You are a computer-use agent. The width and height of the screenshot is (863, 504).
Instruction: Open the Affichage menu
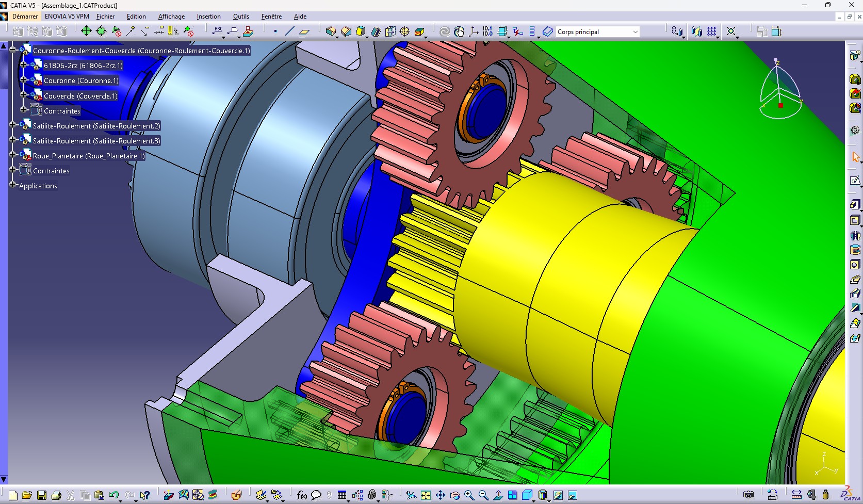click(171, 17)
